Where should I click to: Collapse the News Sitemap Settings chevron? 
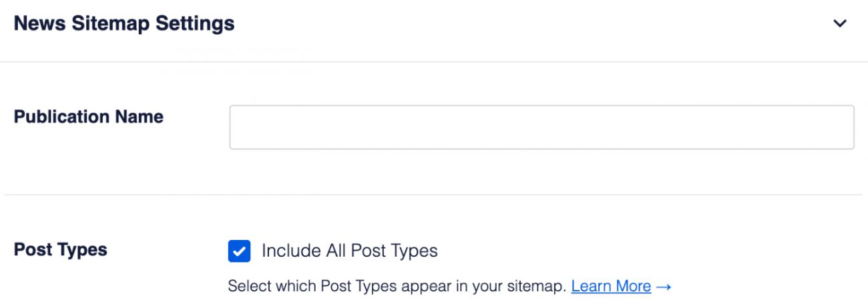click(840, 24)
